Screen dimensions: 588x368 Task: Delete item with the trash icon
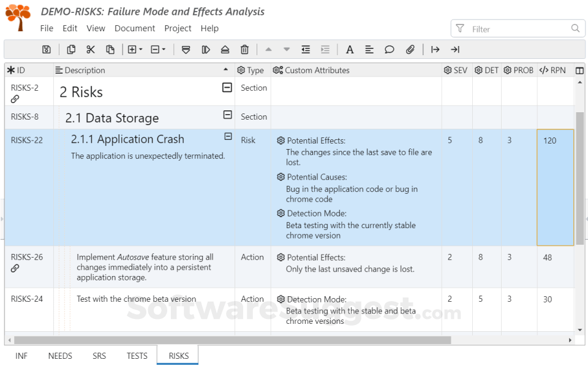(244, 50)
